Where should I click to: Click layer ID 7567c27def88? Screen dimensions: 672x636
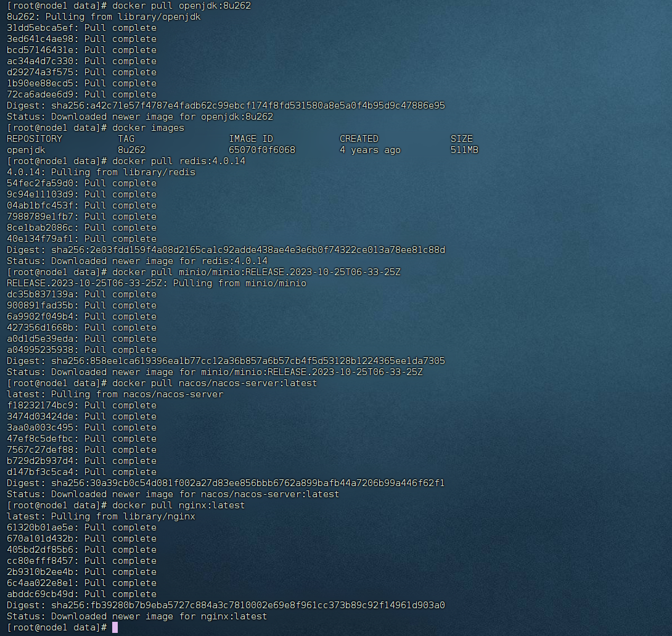[40, 450]
